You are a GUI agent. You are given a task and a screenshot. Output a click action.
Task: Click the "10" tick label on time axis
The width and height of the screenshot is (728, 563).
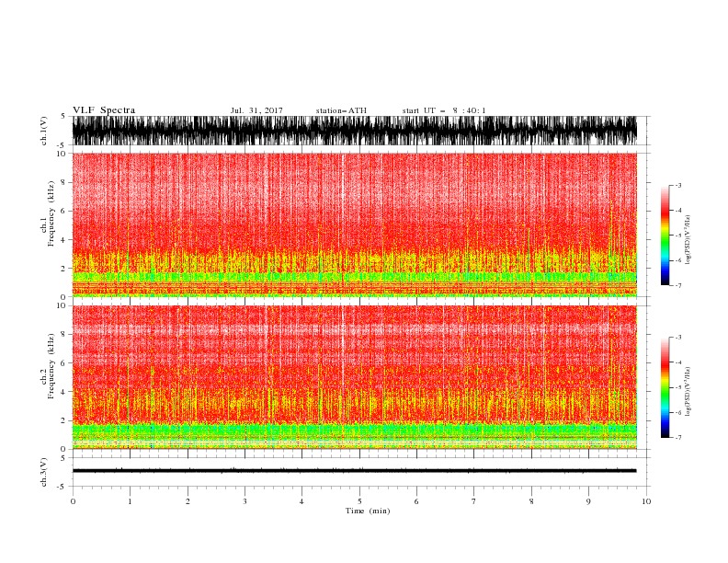click(646, 501)
